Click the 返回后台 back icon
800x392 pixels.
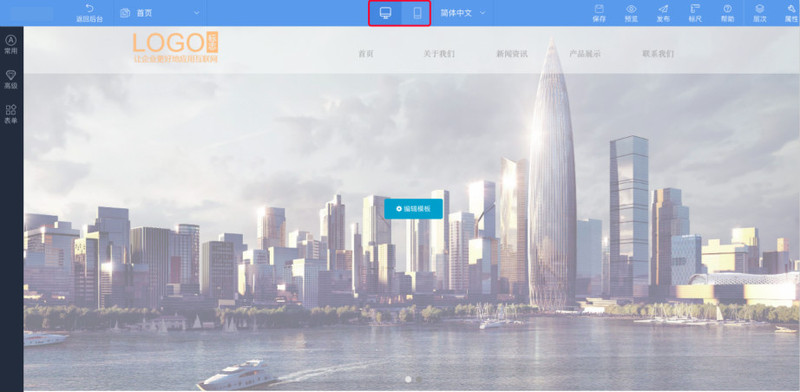pos(89,8)
